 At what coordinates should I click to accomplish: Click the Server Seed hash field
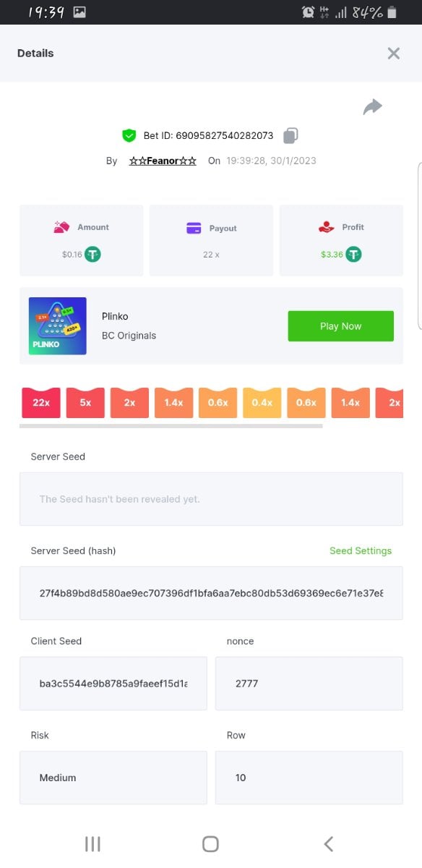click(211, 593)
